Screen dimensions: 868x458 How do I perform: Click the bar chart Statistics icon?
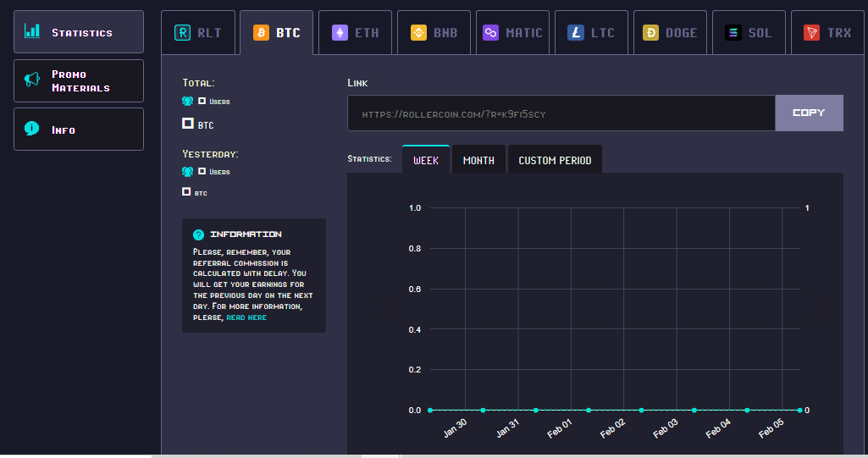point(32,31)
